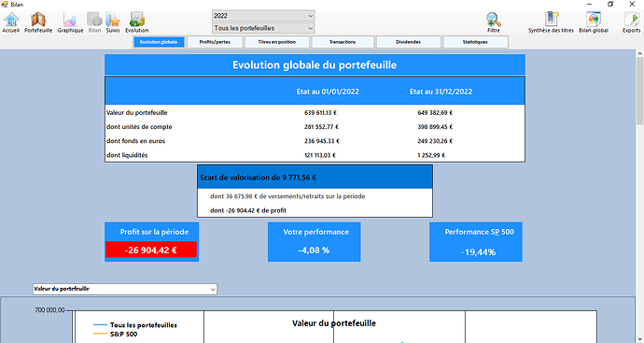Open the Evolution toolbar icon
The image size is (644, 343).
pyautogui.click(x=137, y=22)
